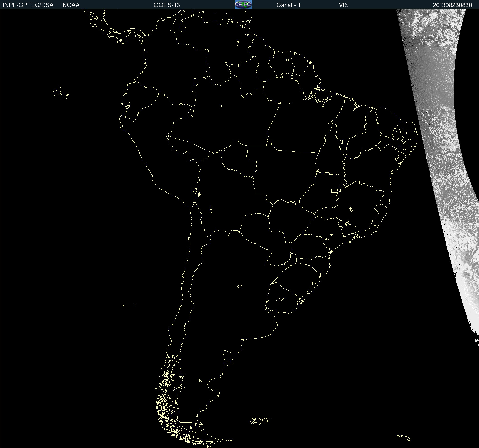The image size is (479, 448).
Task: Click the CPTEC logo in header
Action: [x=243, y=5]
